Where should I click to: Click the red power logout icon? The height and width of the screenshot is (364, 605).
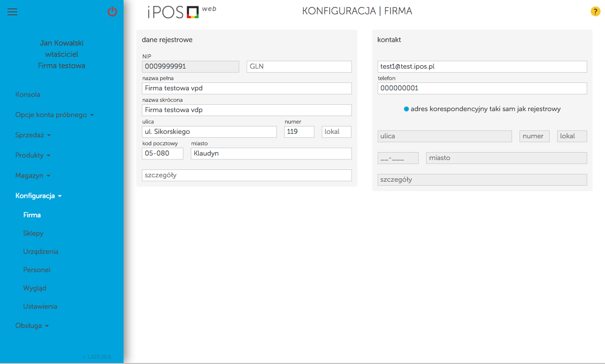pyautogui.click(x=112, y=12)
